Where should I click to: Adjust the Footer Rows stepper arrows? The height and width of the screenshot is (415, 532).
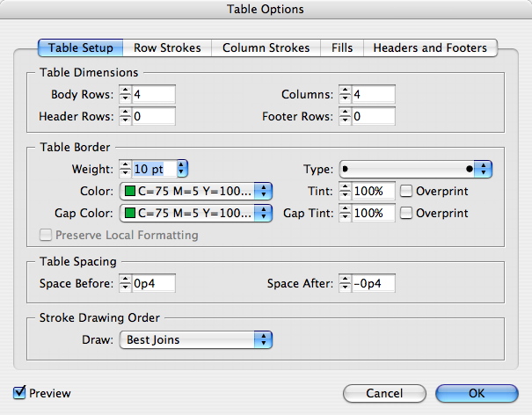click(345, 116)
